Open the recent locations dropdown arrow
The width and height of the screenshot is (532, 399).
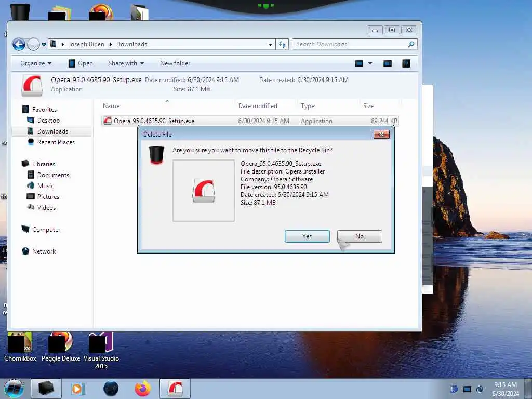coord(44,45)
